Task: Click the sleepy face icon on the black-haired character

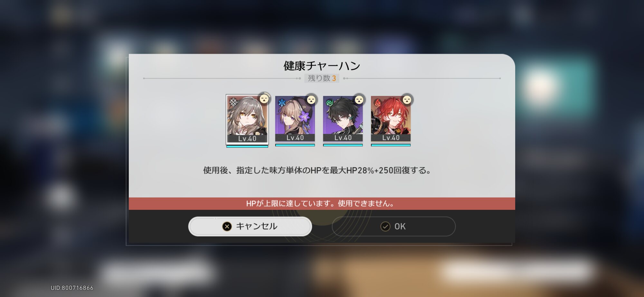Action: coord(359,100)
